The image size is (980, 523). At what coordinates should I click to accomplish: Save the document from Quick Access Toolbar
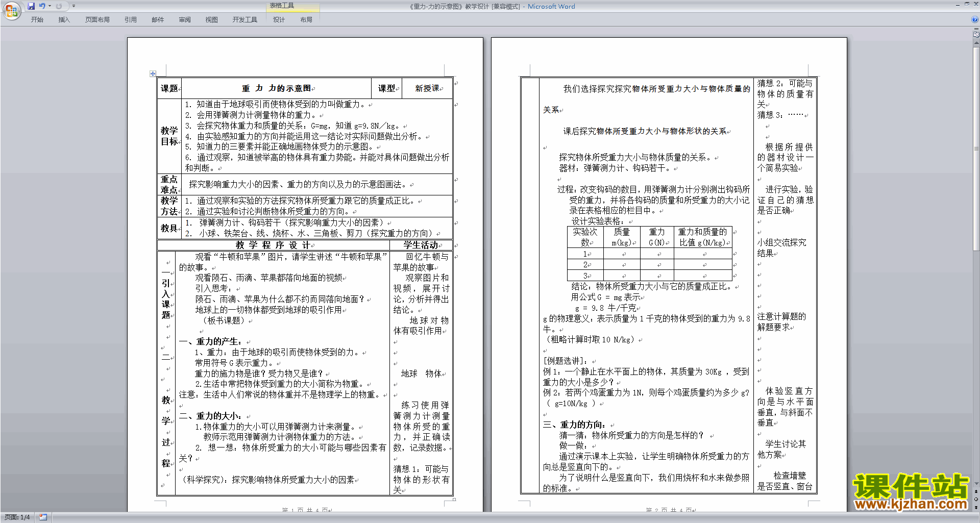tap(31, 6)
